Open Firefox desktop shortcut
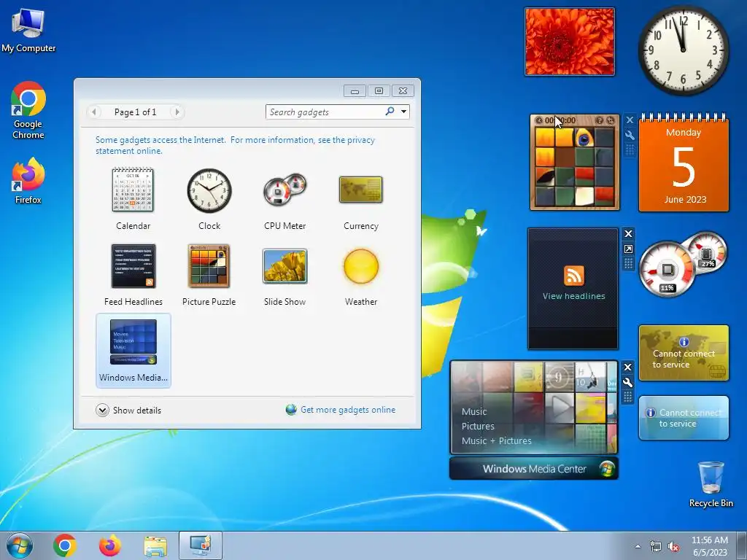The image size is (747, 560). coord(28,181)
